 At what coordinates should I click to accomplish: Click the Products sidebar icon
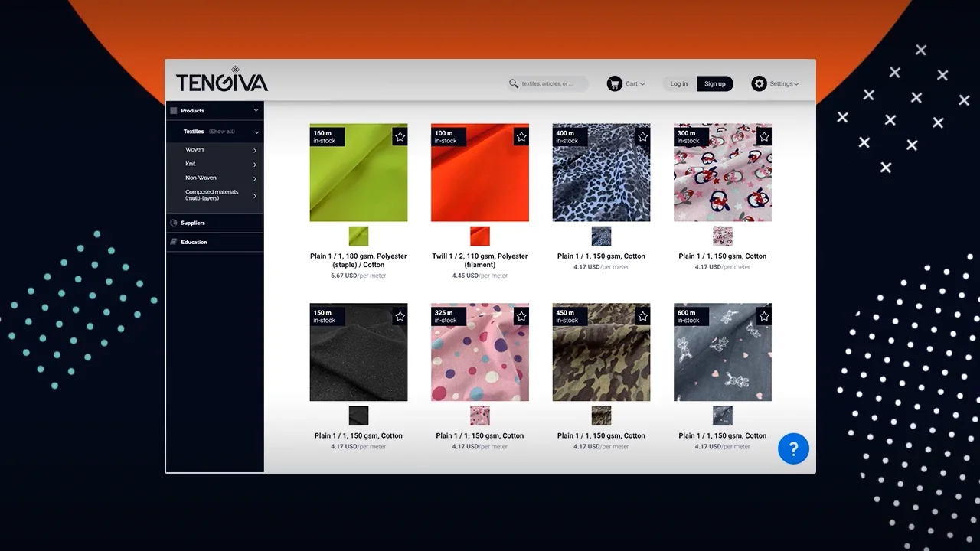[x=174, y=111]
